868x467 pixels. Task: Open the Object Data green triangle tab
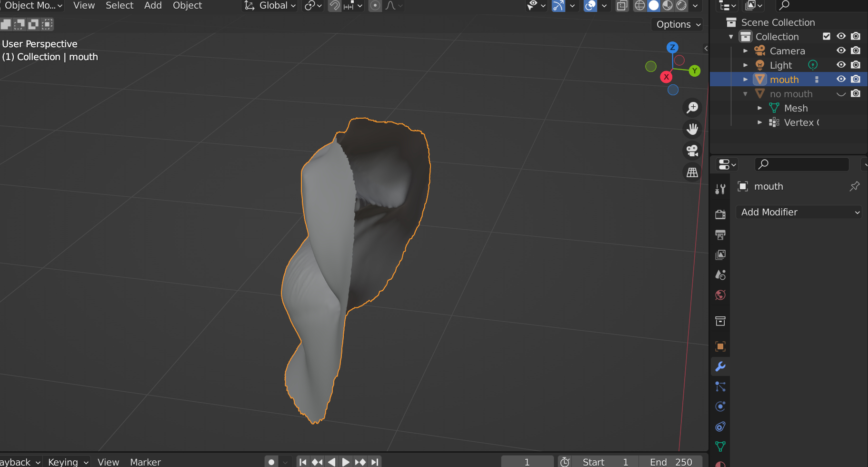720,447
